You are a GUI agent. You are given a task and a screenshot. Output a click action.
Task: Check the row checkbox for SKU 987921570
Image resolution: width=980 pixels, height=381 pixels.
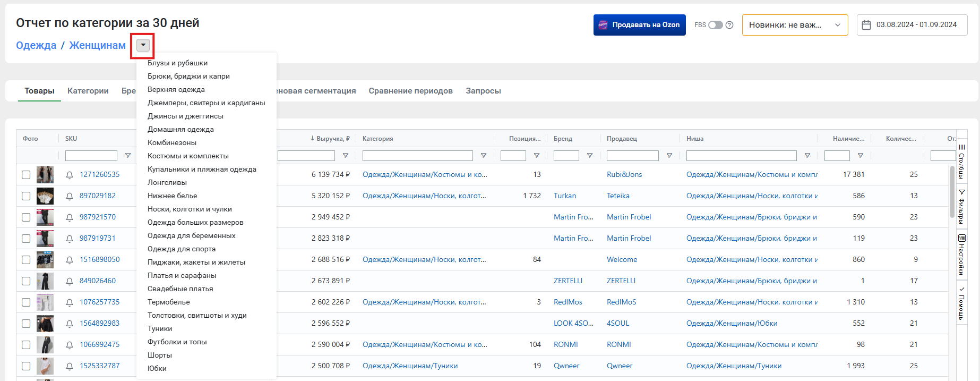(26, 217)
